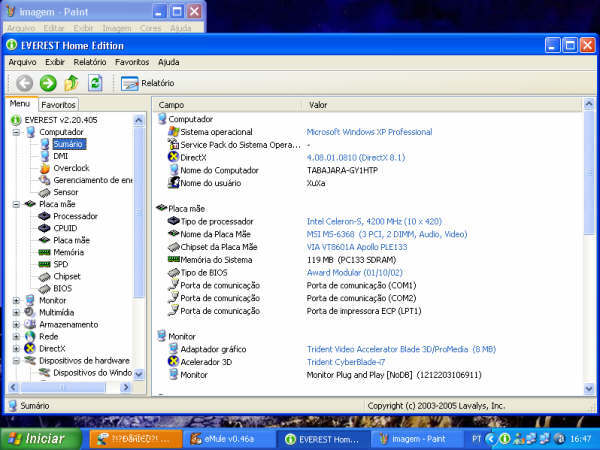Expand the Multimídia tree node
The height and width of the screenshot is (450, 600).
[x=16, y=313]
